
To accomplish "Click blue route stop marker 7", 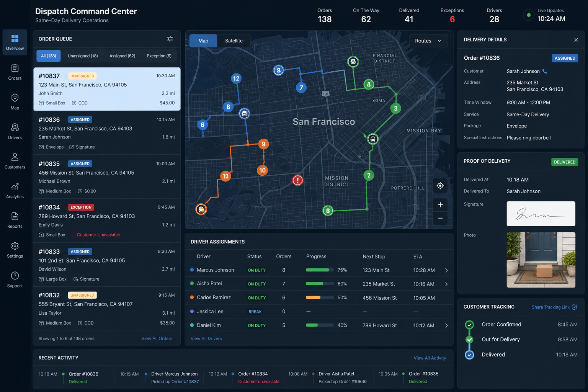I will coord(301,88).
